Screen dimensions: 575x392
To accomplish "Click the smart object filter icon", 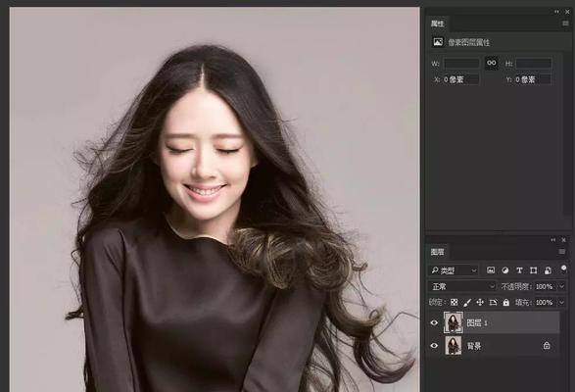I will click(548, 270).
